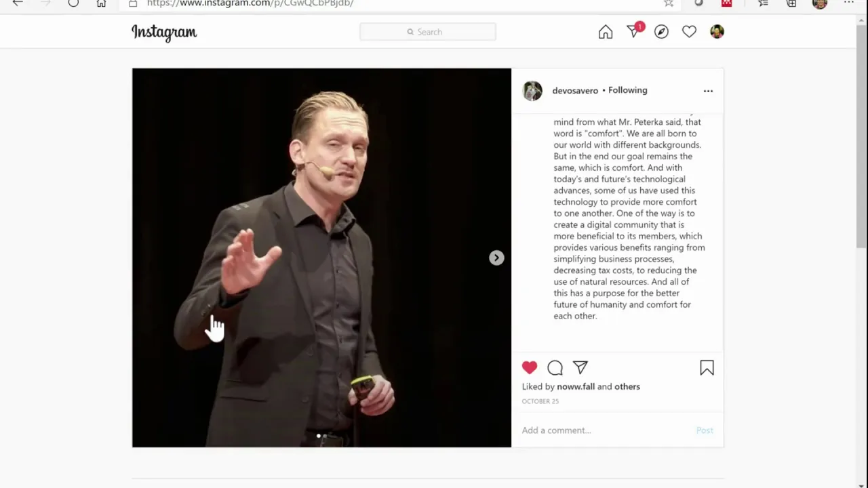Advance to next photo in carousel
Viewport: 868px width, 488px height.
coord(496,258)
